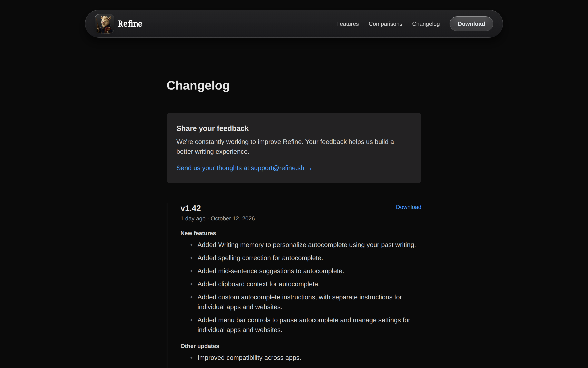The width and height of the screenshot is (588, 368).
Task: Select the spelling correction bullet text
Action: [260, 258]
